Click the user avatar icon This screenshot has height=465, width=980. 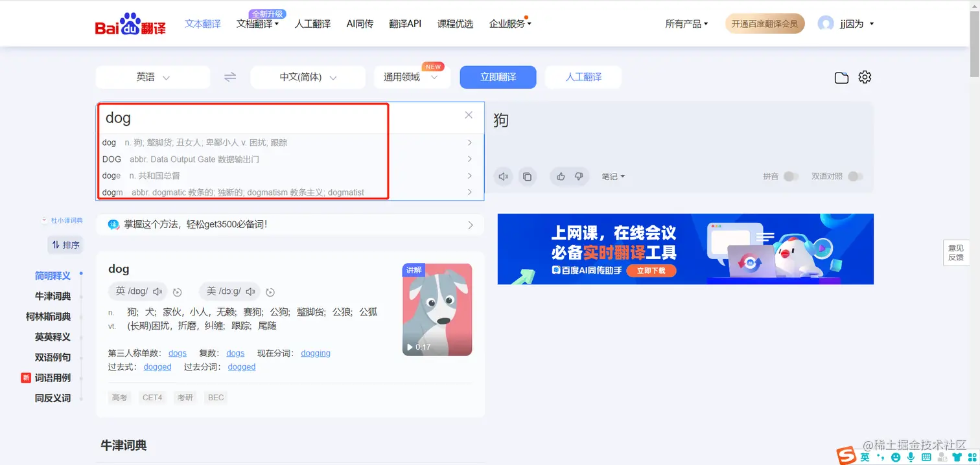click(x=826, y=24)
